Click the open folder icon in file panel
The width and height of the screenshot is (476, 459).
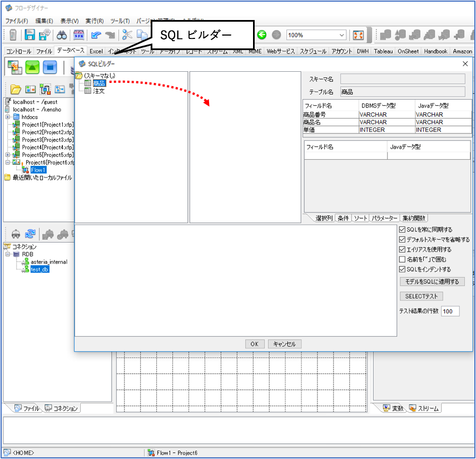(x=16, y=90)
